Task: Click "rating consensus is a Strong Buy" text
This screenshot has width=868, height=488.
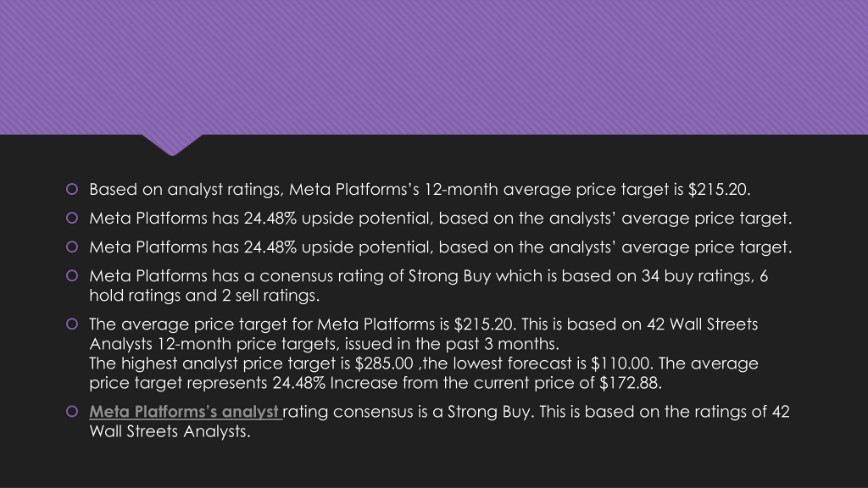Action: click(409, 413)
